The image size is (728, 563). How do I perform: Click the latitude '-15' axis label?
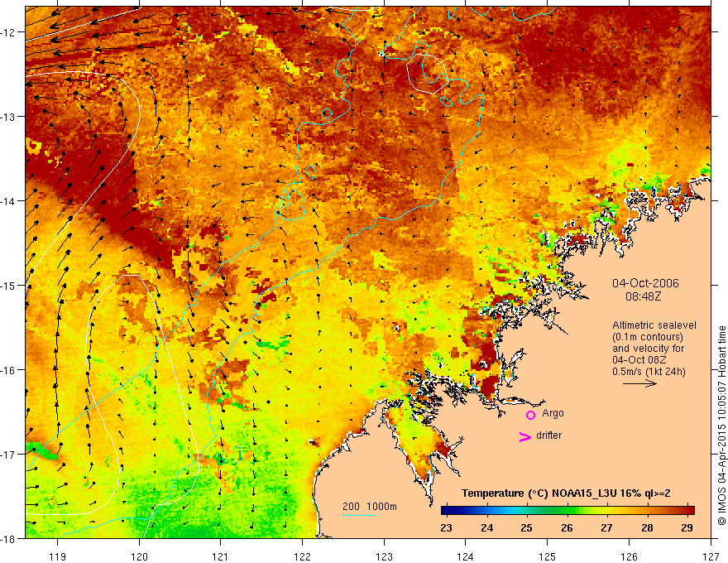[x=8, y=285]
